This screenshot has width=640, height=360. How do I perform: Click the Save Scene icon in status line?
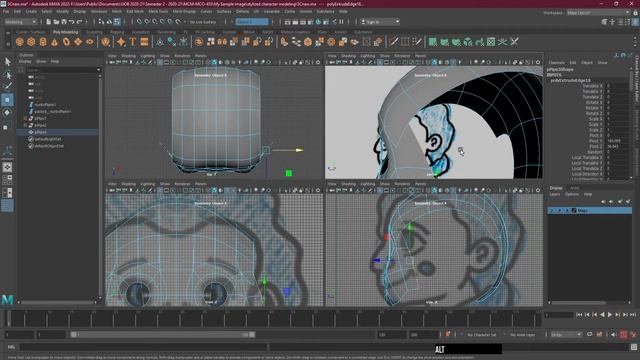click(x=64, y=22)
